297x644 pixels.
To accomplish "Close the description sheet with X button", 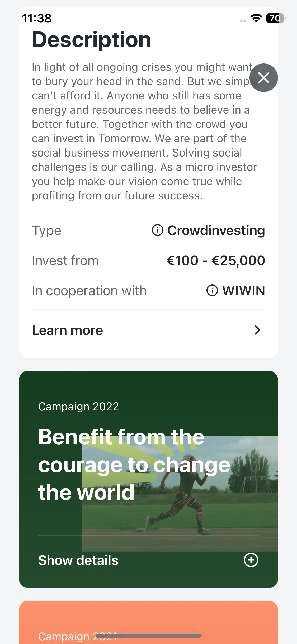I will pos(263,78).
